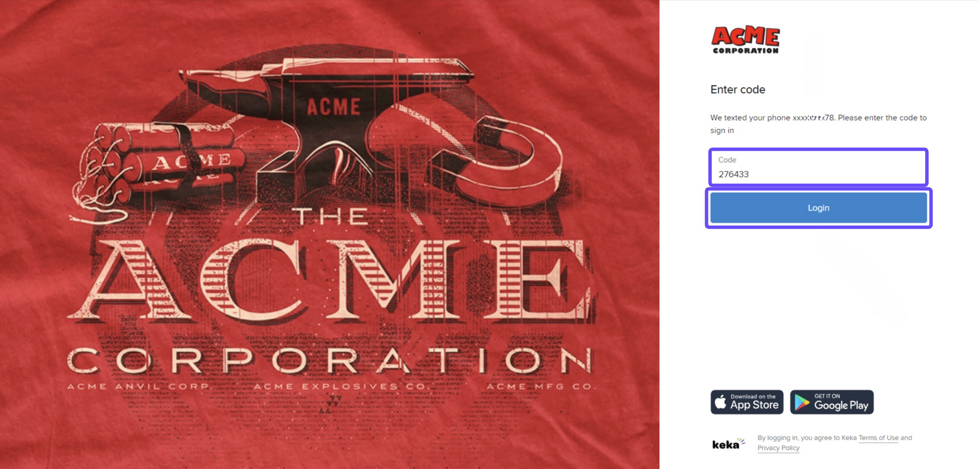Click the Acme Corporation logo above Enter code
The image size is (980, 469).
coord(745,39)
